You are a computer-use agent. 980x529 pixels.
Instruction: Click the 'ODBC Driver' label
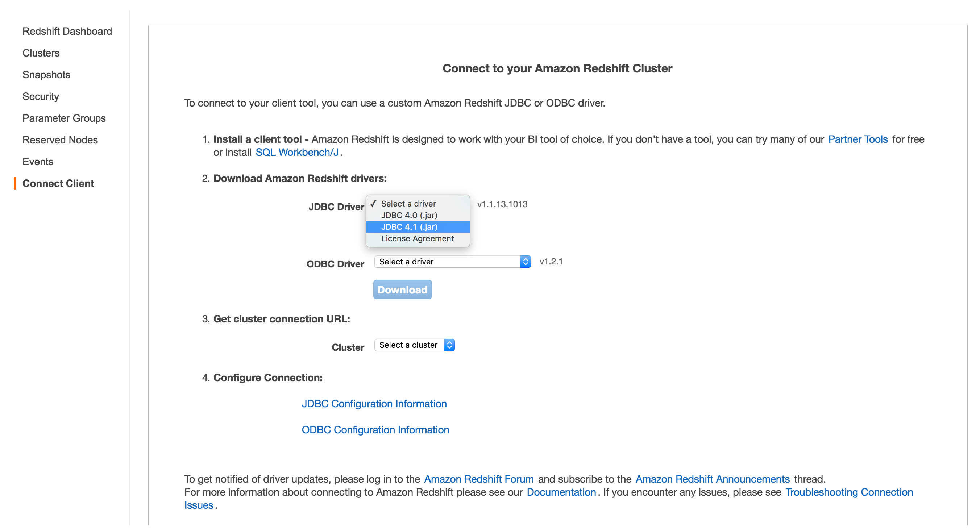[335, 264]
